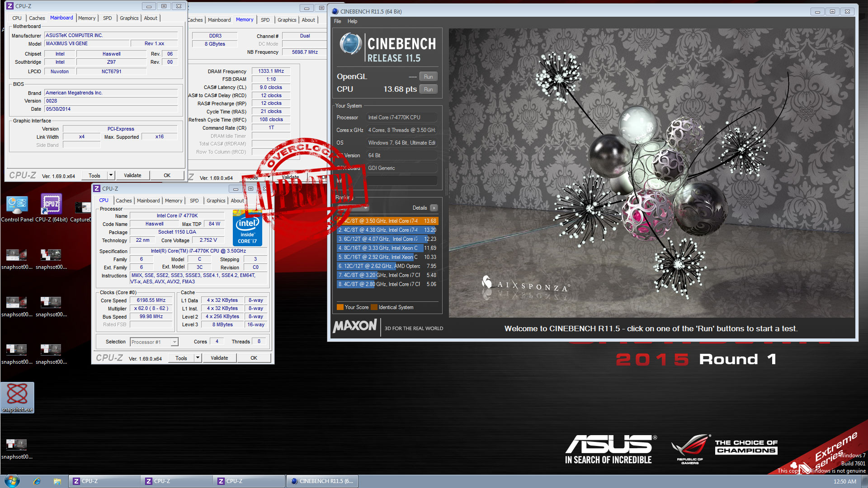
Task: Open Help menu in Cinebench
Action: [x=352, y=21]
